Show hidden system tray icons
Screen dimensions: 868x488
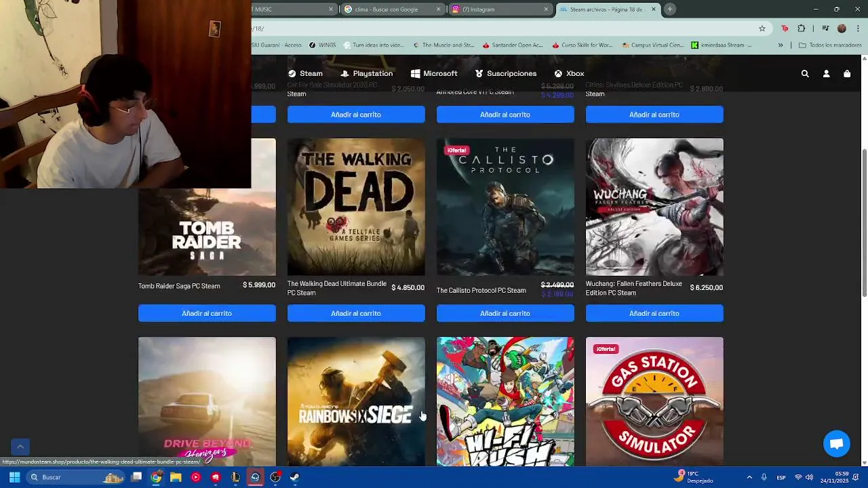[x=749, y=477]
